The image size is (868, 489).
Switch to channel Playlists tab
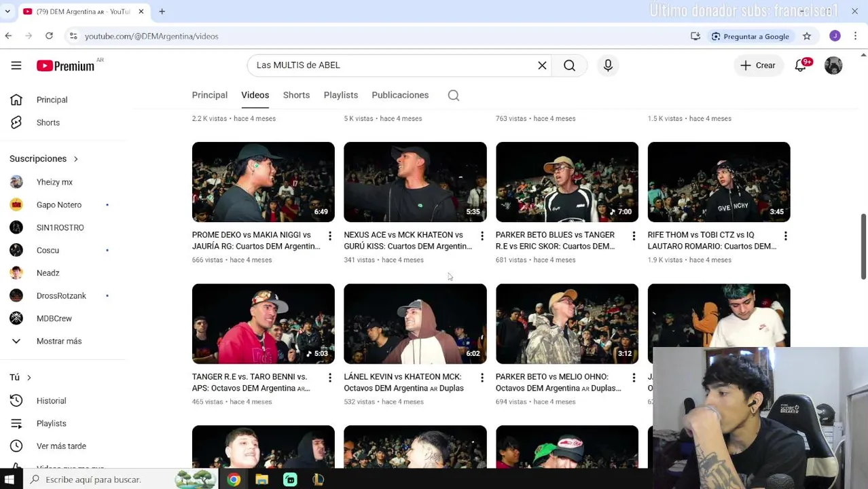coord(340,95)
